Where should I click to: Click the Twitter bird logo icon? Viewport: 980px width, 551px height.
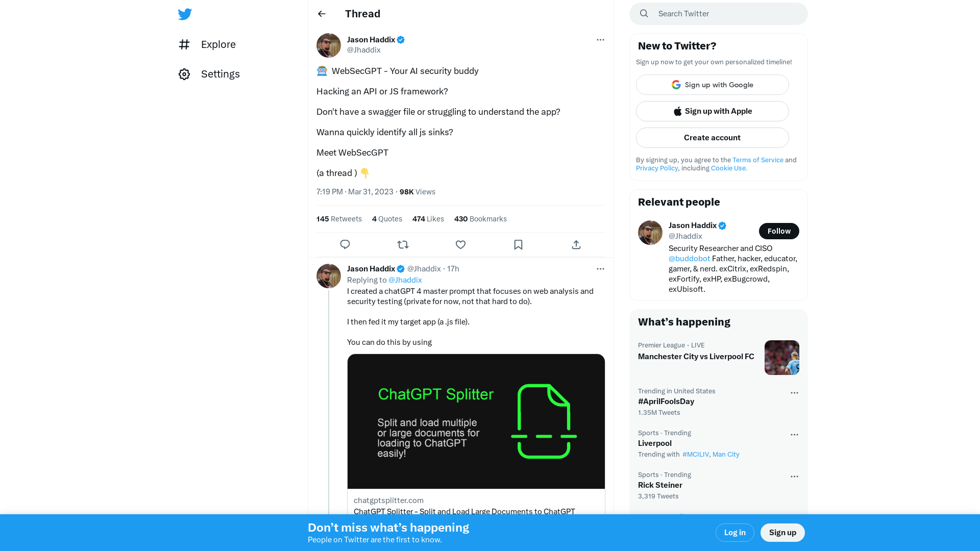[185, 13]
